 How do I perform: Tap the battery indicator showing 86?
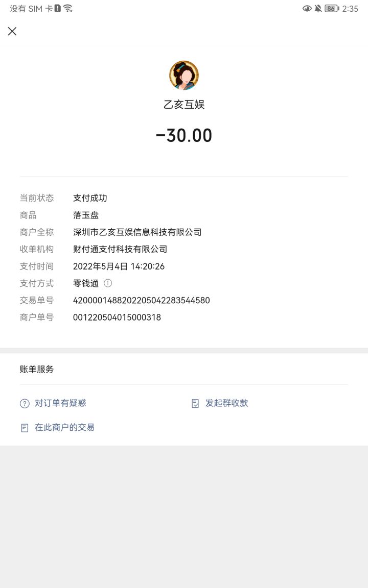(x=332, y=9)
